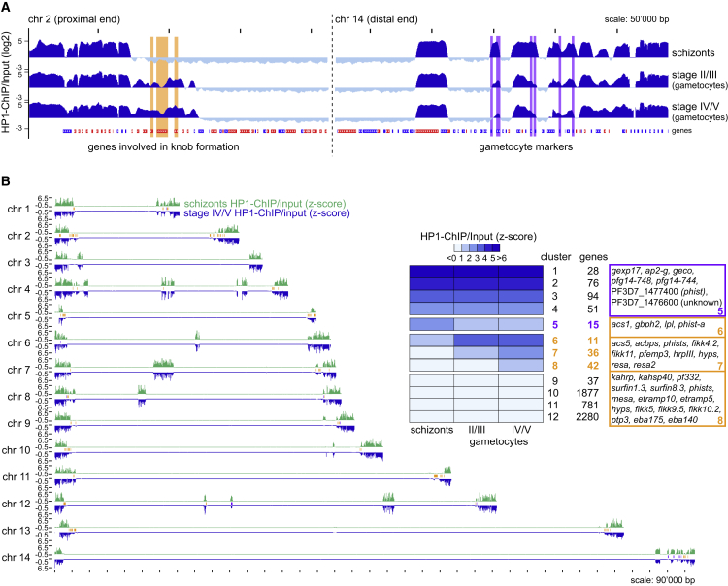
Task: Select the 'chr 7' row label
Action: tap(18, 370)
